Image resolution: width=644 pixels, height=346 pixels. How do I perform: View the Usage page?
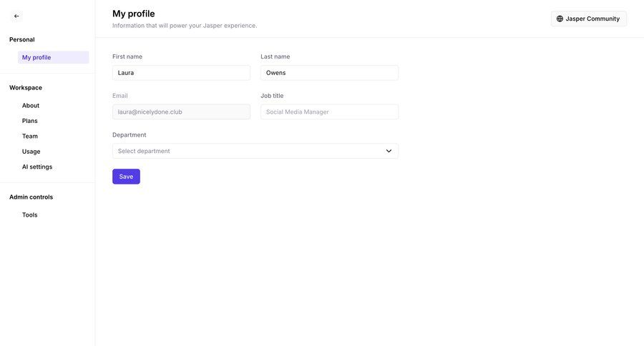31,152
